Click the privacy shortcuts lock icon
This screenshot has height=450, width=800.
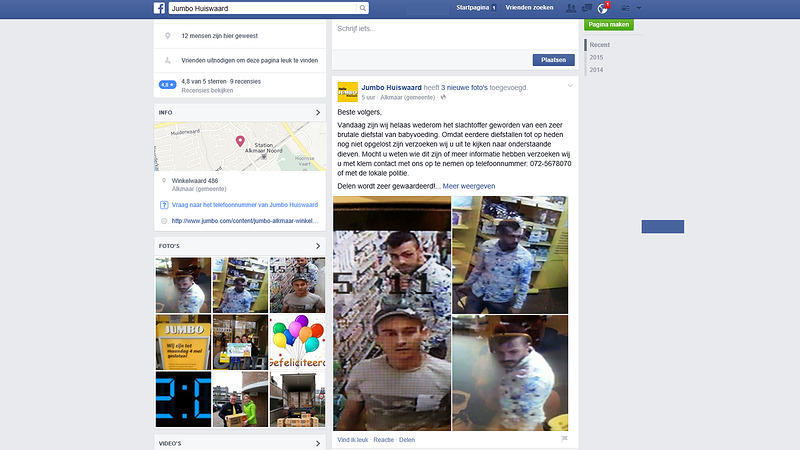pos(623,8)
